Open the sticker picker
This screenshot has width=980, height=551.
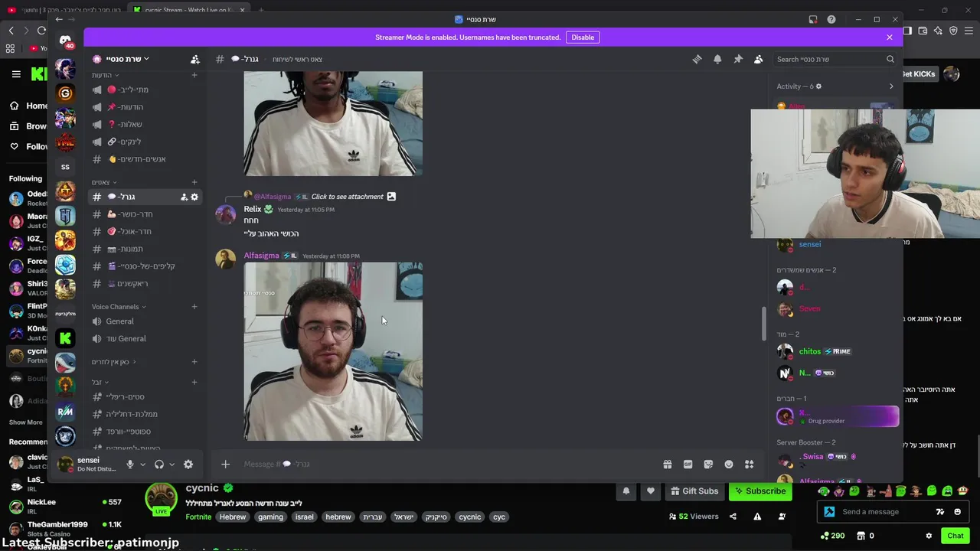click(708, 464)
